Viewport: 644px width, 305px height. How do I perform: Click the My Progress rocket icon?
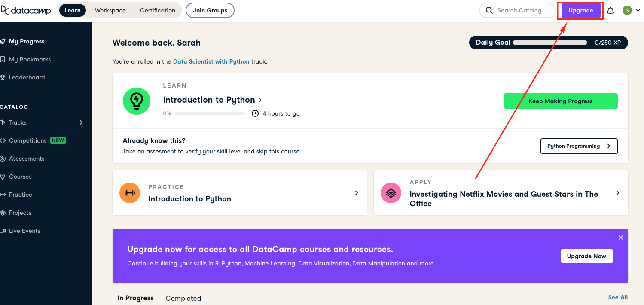click(3, 41)
